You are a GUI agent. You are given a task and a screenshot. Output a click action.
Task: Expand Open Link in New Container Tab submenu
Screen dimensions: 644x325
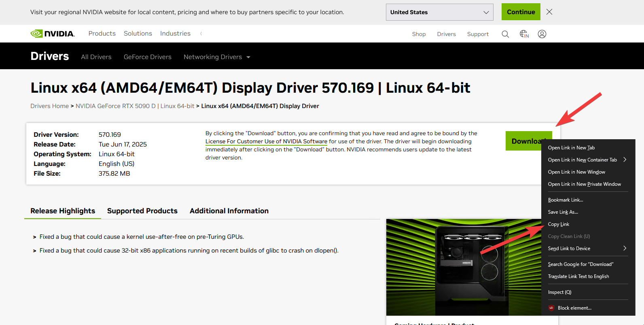588,160
